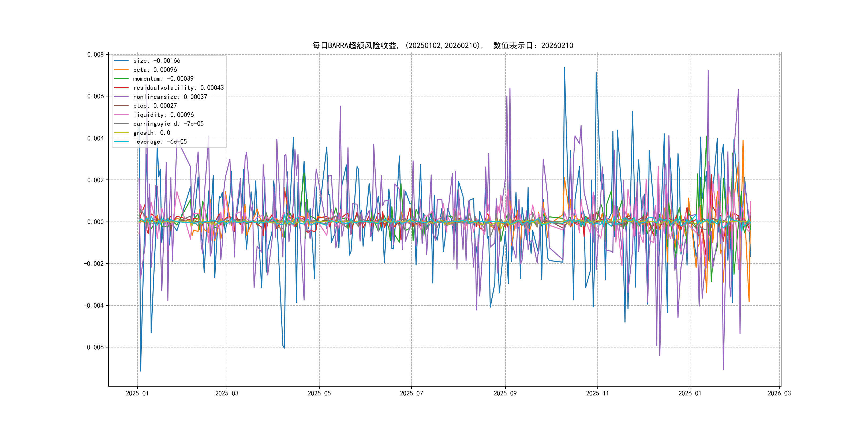Screen dimensions: 868x434
Task: Click the orange beta legend line sample
Action: click(121, 70)
